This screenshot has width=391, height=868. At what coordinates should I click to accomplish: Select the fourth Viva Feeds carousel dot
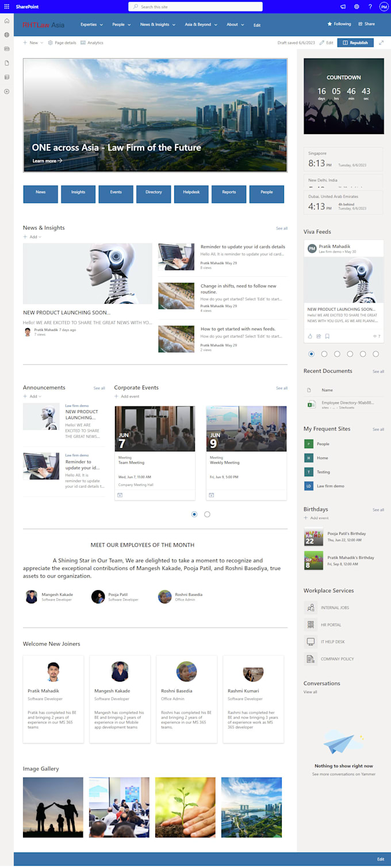point(350,354)
